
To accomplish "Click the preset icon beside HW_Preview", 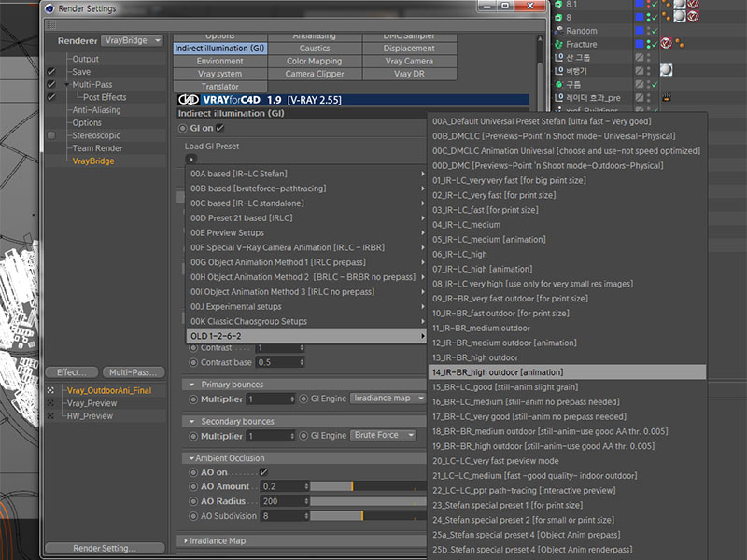I will 50,416.
